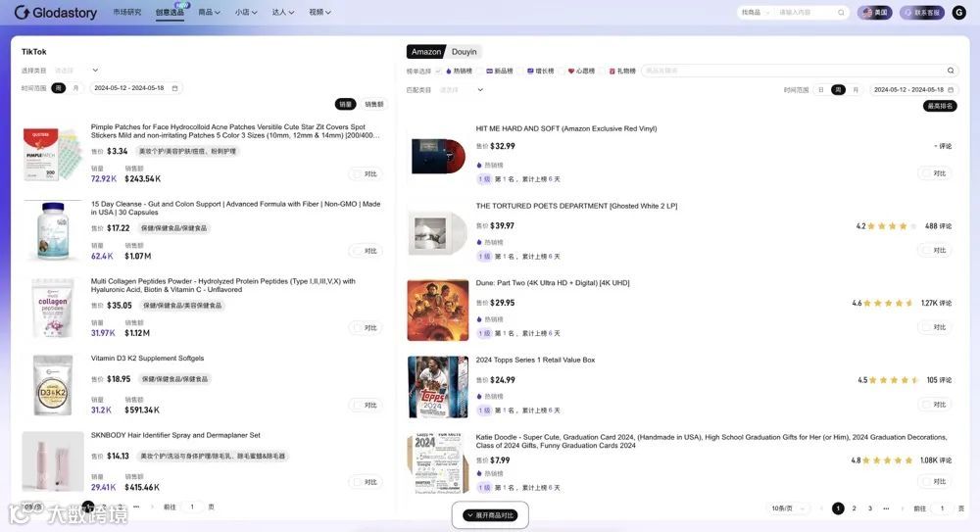The width and height of the screenshot is (980, 532).
Task: Switch to the Douyin tab
Action: click(464, 52)
